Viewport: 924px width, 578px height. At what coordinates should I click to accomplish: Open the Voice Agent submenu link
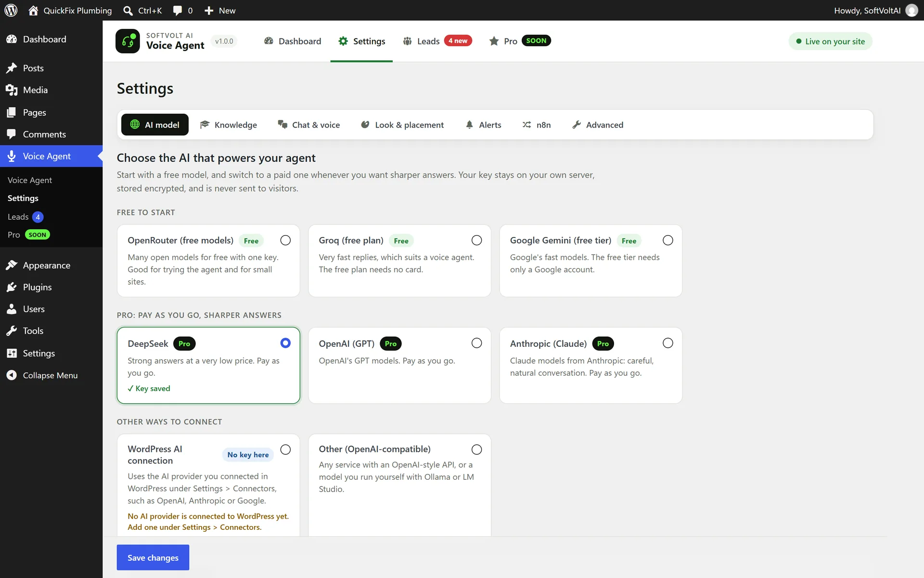tap(30, 180)
